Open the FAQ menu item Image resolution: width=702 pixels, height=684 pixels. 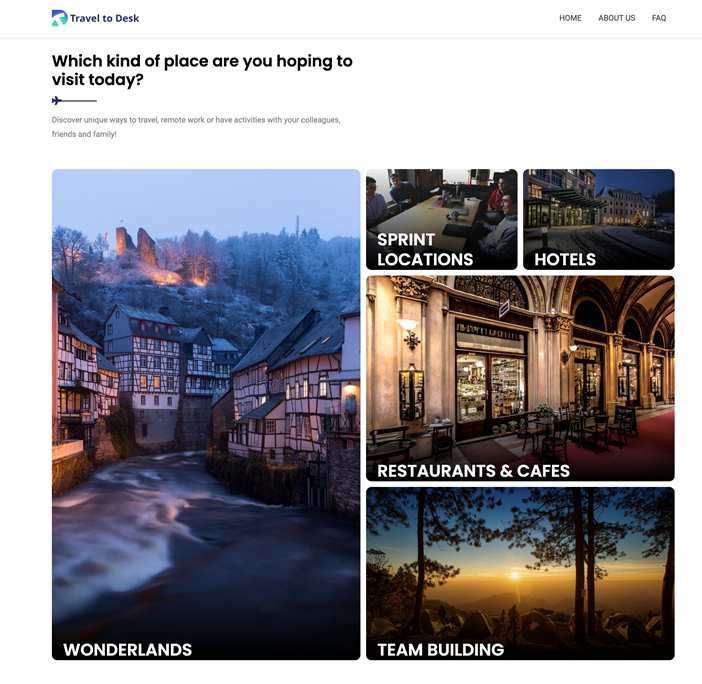659,18
